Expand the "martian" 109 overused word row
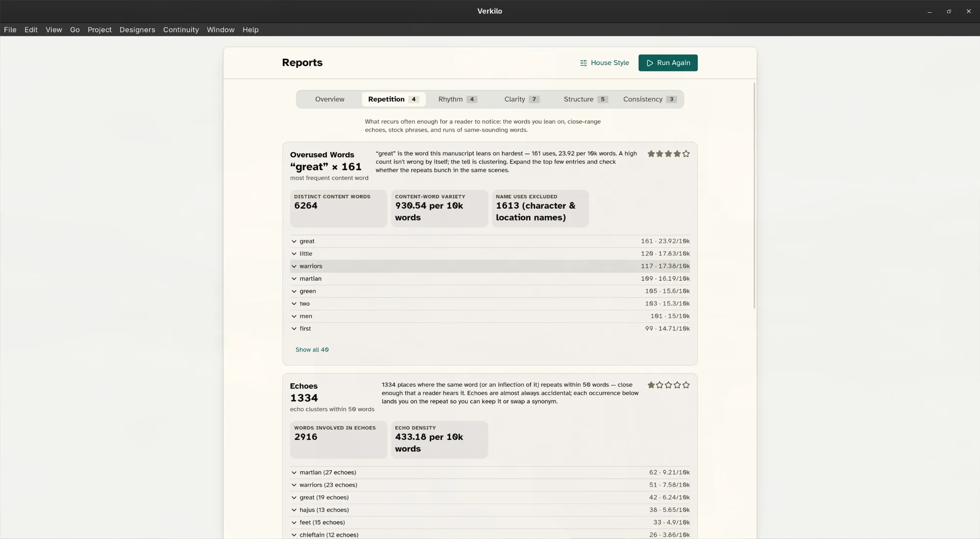The height and width of the screenshot is (539, 980). point(490,279)
